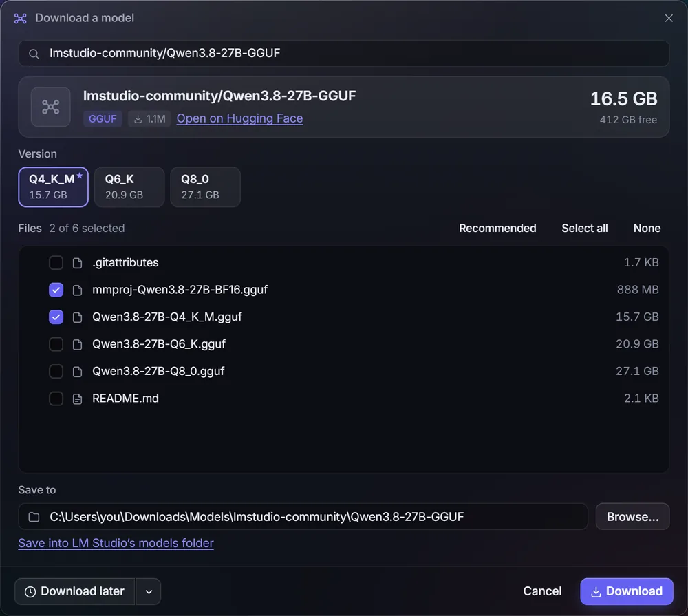Image resolution: width=688 pixels, height=616 pixels.
Task: Click the '2 of 6 selected' text
Action: [87, 228]
